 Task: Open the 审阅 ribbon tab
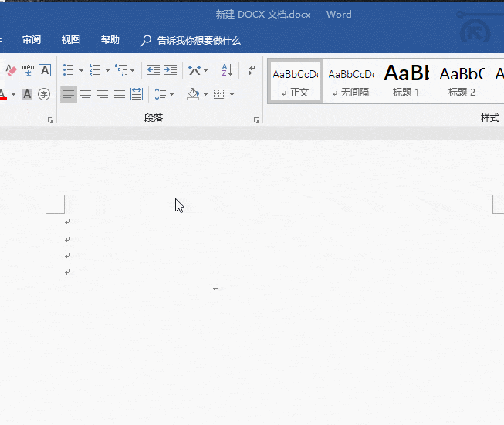(x=32, y=40)
